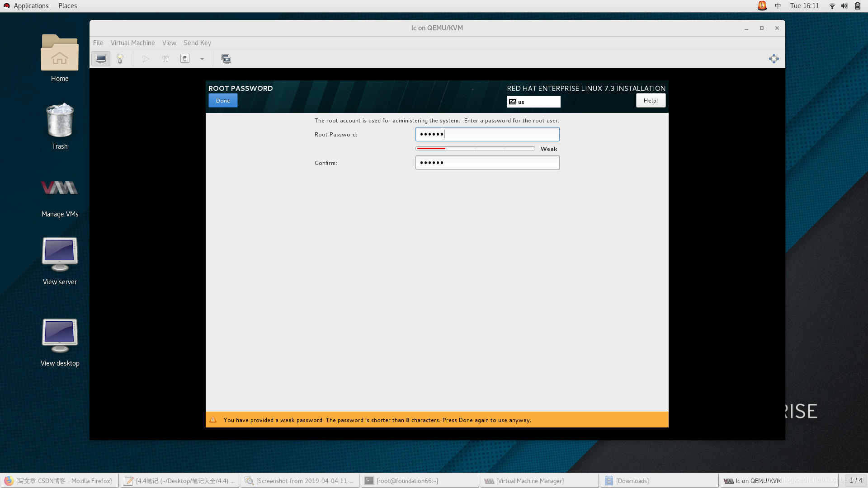
Task: Expand the shutdown options dropdown arrow
Action: [202, 59]
